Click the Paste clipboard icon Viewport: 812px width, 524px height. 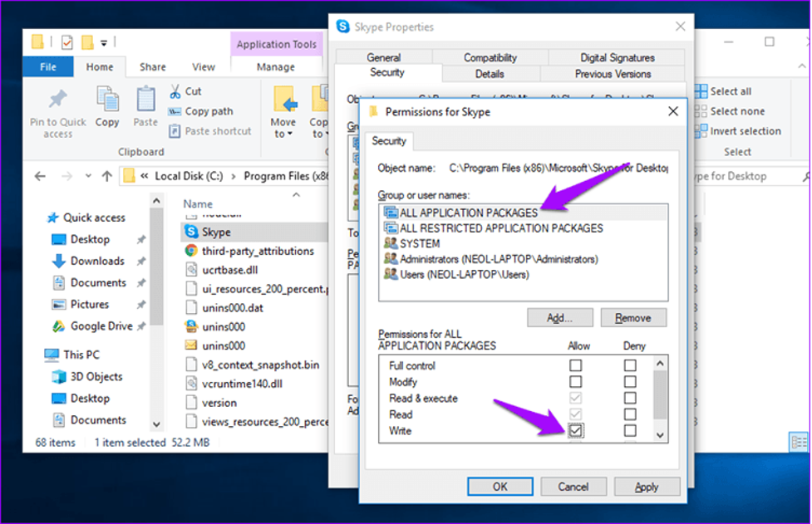coord(145,99)
